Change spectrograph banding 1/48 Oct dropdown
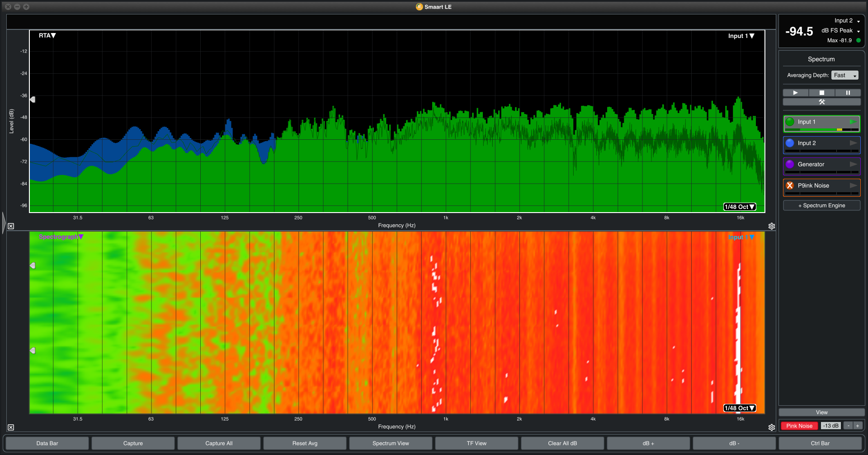This screenshot has height=455, width=868. 740,408
